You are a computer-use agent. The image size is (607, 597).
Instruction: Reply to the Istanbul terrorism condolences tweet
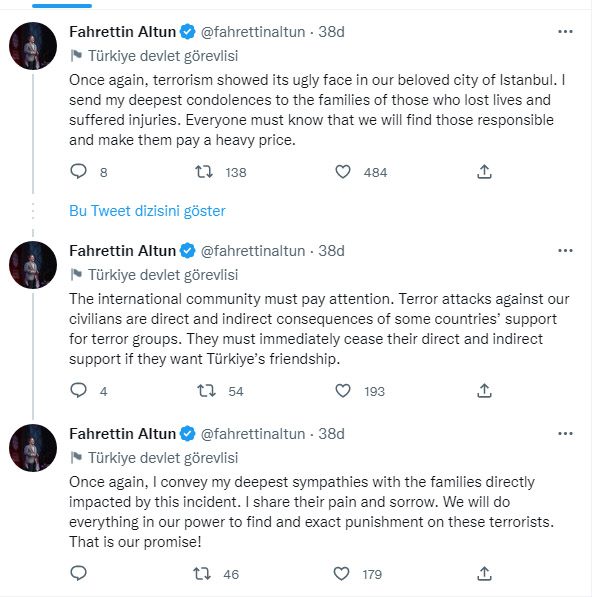pyautogui.click(x=79, y=172)
